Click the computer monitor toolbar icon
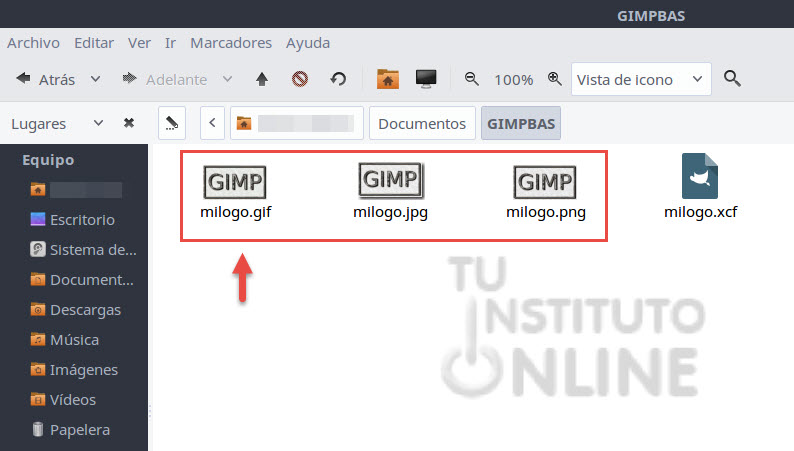 (426, 79)
